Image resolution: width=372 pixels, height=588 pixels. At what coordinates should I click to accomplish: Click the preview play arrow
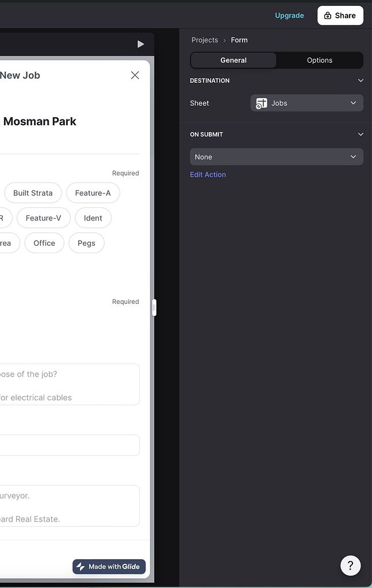[141, 44]
